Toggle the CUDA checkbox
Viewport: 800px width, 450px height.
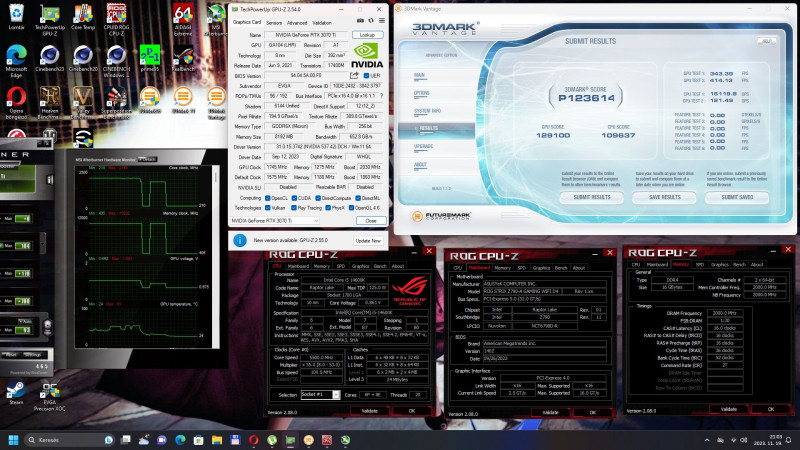point(294,198)
